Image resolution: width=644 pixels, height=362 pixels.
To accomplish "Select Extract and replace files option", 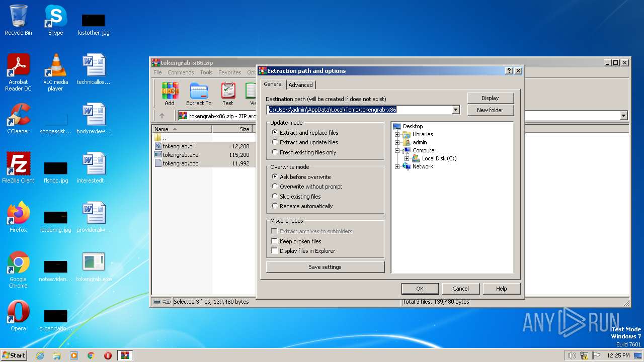I will pos(305,133).
